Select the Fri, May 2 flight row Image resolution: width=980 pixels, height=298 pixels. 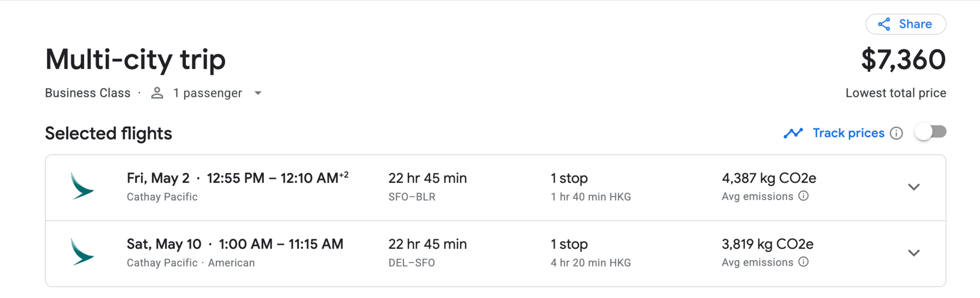click(x=495, y=187)
